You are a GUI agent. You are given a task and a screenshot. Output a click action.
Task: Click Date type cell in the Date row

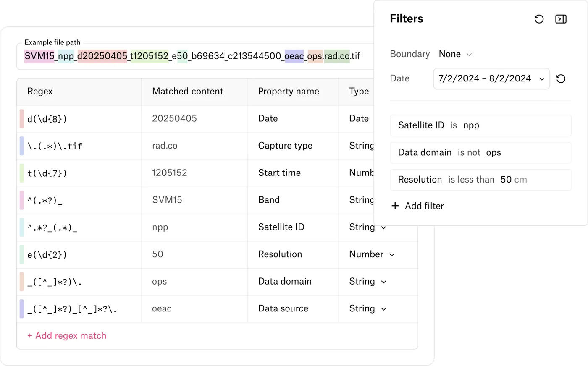pyautogui.click(x=359, y=118)
